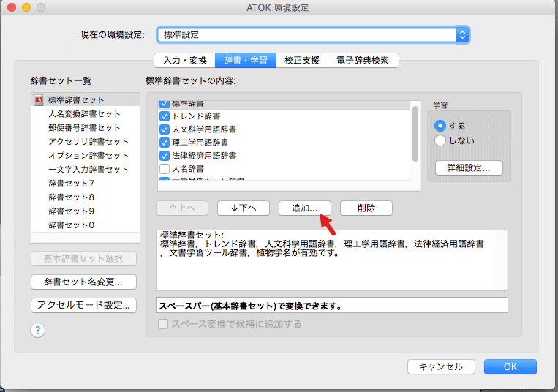
Task: Open アクセルモード設定... dialog
Action: [83, 305]
